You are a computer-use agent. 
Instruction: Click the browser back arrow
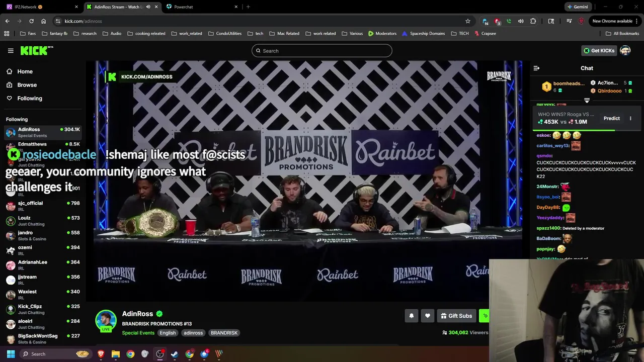(7, 21)
